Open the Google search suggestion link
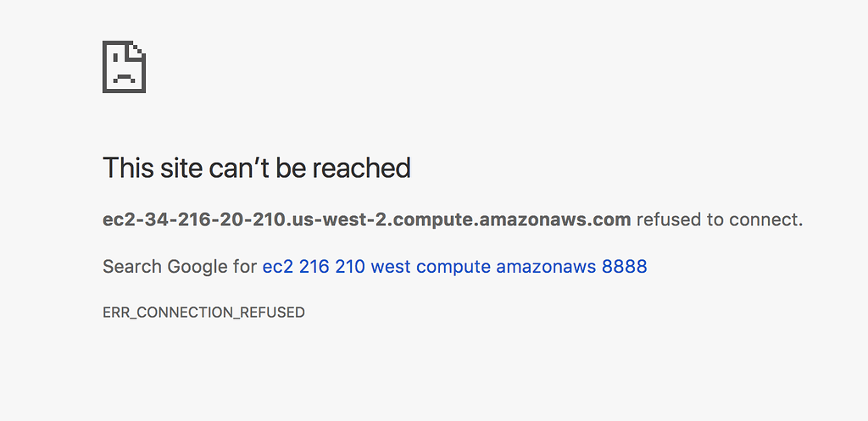Image resolution: width=868 pixels, height=421 pixels. point(454,267)
